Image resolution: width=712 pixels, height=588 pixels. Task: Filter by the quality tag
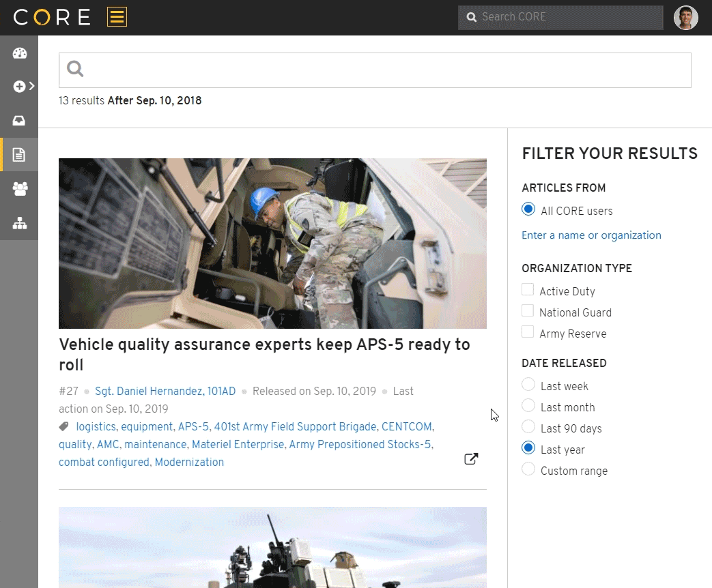click(75, 444)
